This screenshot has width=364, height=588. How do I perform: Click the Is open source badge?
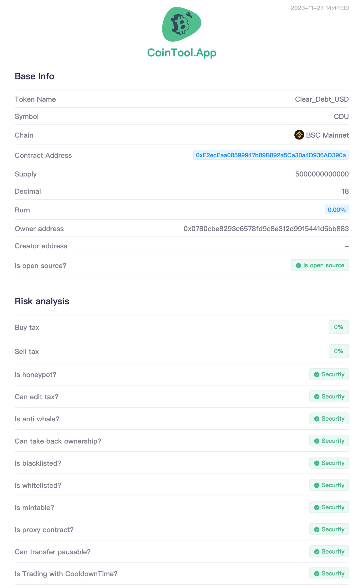320,265
